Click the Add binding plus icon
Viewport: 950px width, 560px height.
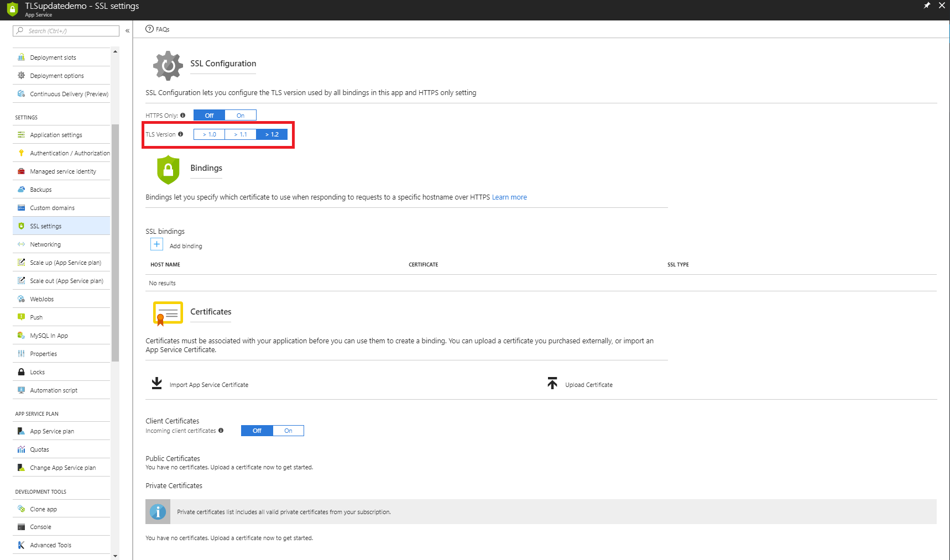pyautogui.click(x=156, y=244)
